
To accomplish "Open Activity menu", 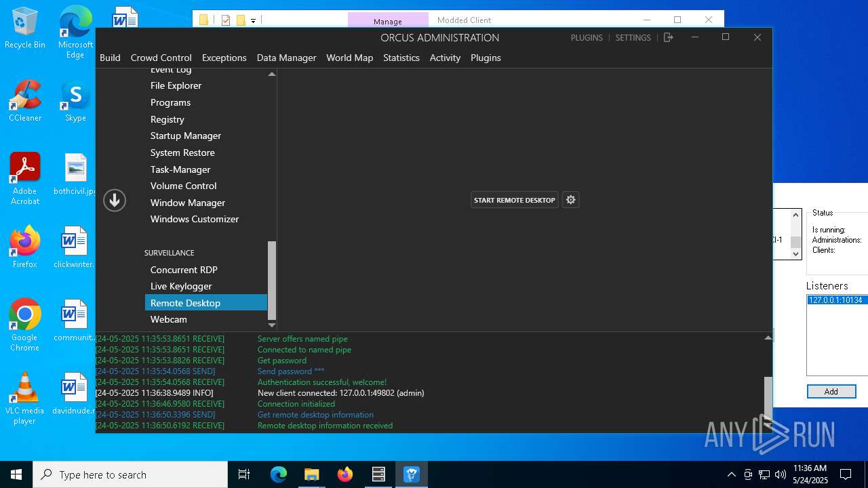I will (445, 58).
